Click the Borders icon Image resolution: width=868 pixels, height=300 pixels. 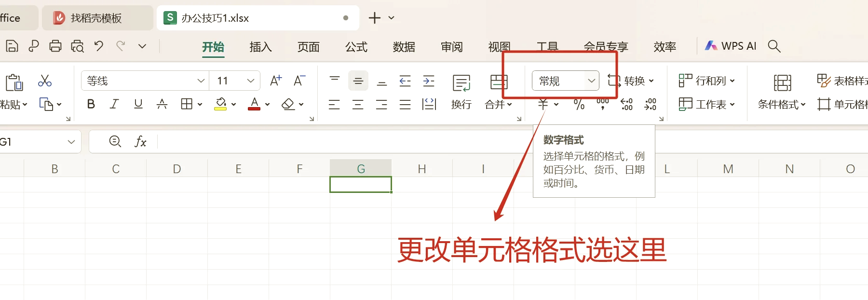[x=187, y=104]
